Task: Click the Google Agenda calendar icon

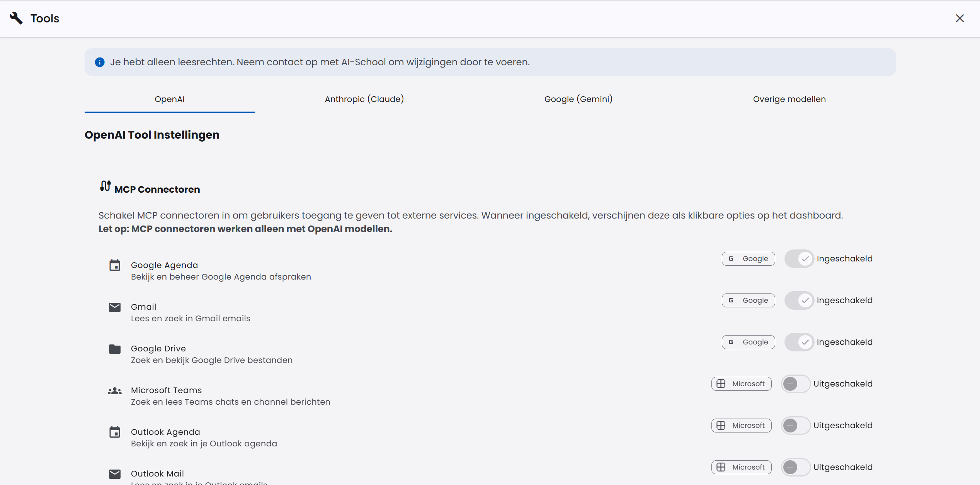Action: coord(115,265)
